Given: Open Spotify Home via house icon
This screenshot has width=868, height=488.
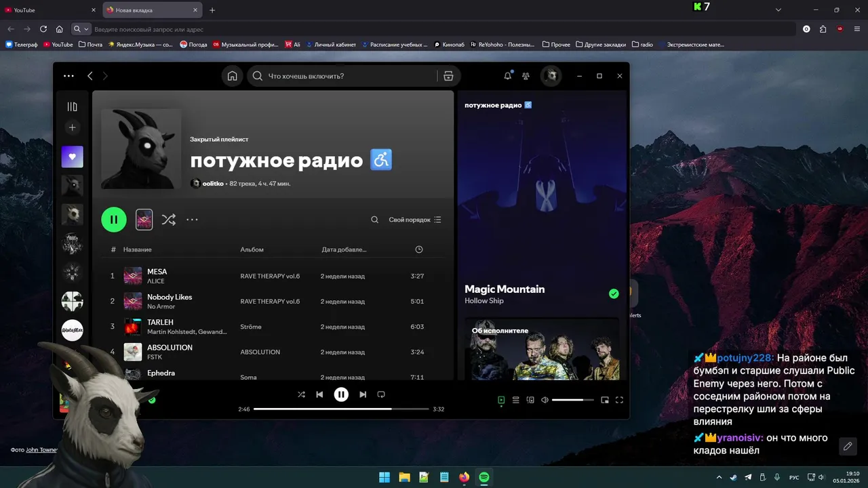Looking at the screenshot, I should coord(233,76).
